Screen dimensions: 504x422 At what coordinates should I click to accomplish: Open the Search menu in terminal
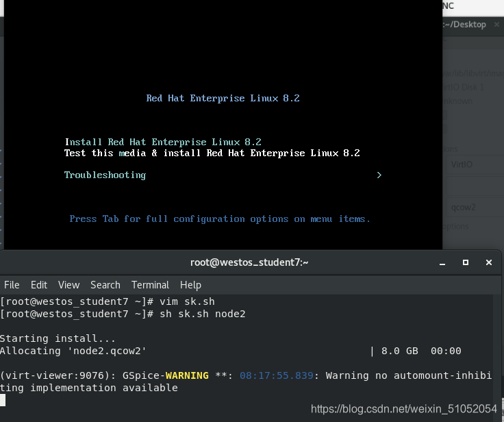tap(105, 285)
